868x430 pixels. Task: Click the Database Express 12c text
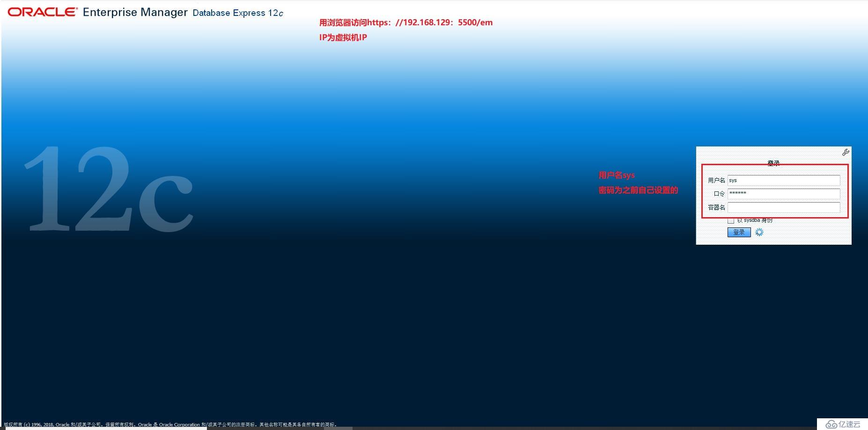(x=238, y=13)
